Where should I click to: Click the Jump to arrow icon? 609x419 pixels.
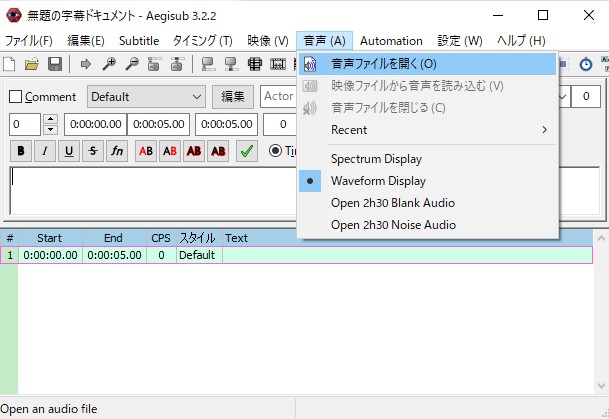(85, 64)
